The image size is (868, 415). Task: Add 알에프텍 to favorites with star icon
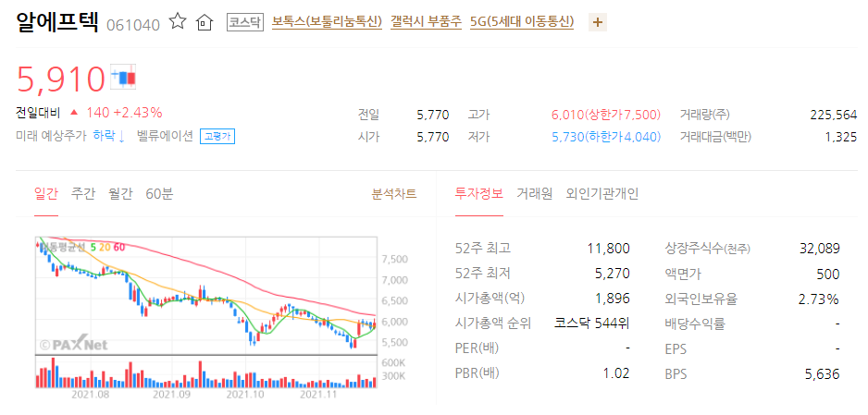pyautogui.click(x=178, y=21)
